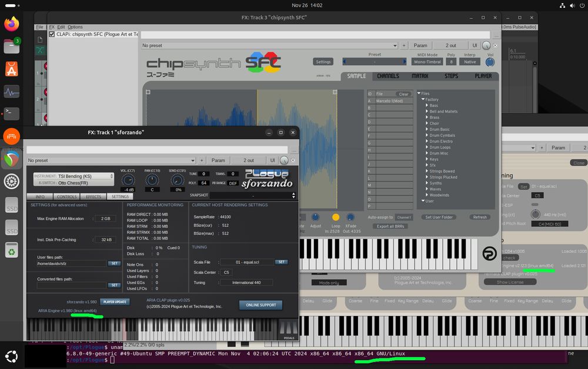Image resolution: width=588 pixels, height=369 pixels.
Task: Click the Plogue sforzando logo
Action: point(266,179)
